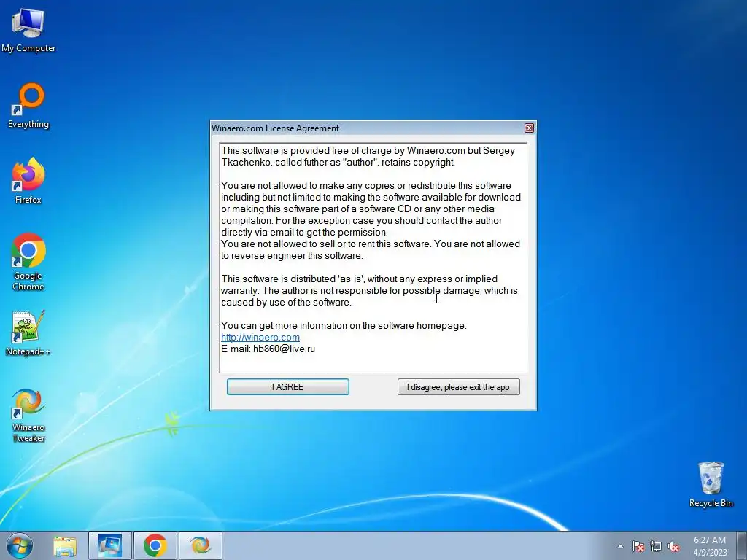Image resolution: width=747 pixels, height=560 pixels.
Task: Select the Notepad++ desktop shortcut
Action: point(28,333)
